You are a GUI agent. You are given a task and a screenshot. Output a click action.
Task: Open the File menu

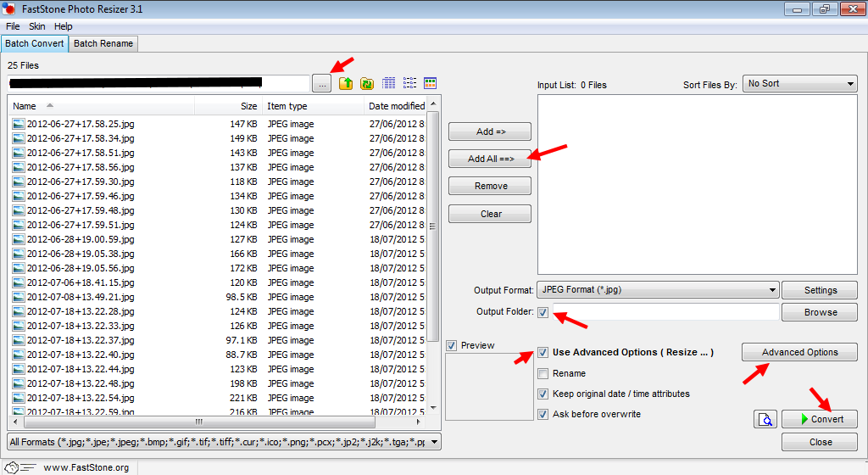click(x=13, y=26)
